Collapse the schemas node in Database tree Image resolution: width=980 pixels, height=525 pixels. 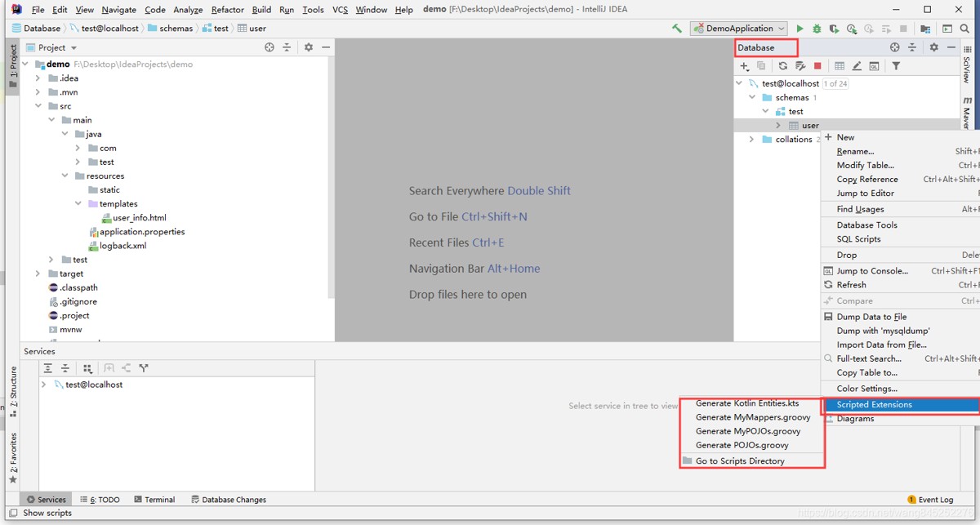[x=752, y=97]
